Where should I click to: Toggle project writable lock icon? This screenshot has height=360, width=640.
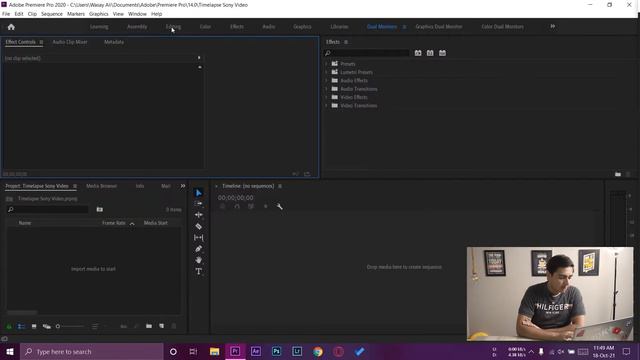pos(9,327)
